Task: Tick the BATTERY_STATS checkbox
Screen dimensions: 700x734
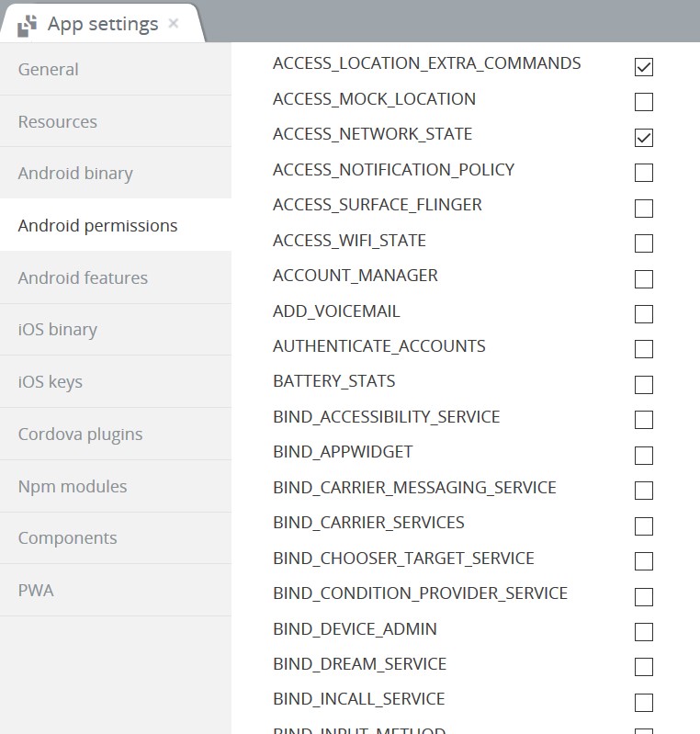Action: click(644, 385)
